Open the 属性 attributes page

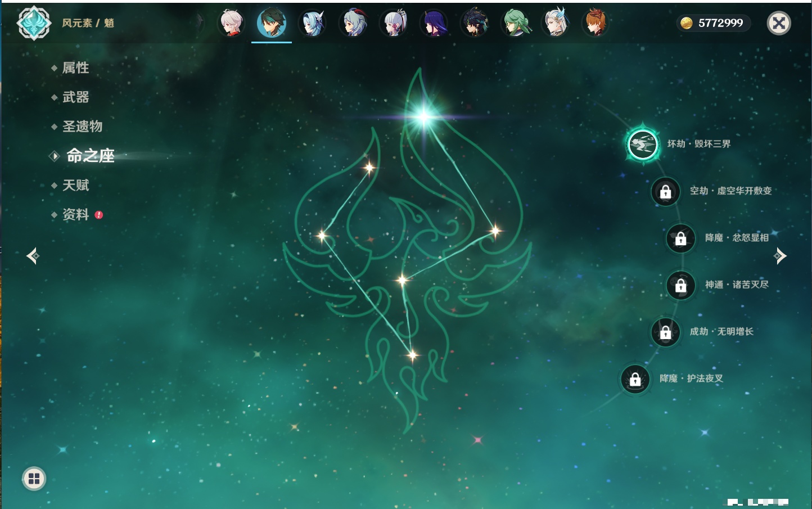[75, 68]
